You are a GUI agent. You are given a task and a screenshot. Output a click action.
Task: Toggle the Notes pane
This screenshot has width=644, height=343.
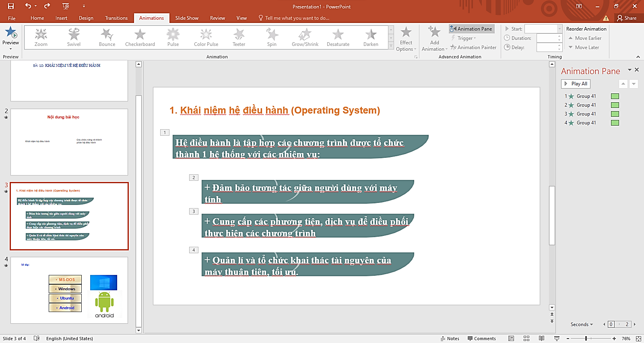click(x=450, y=339)
